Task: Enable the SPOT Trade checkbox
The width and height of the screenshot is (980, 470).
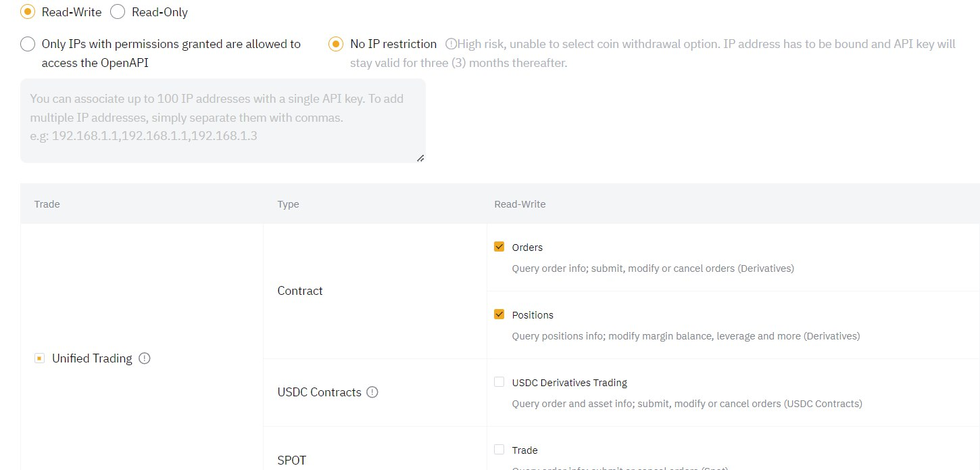Action: (499, 450)
